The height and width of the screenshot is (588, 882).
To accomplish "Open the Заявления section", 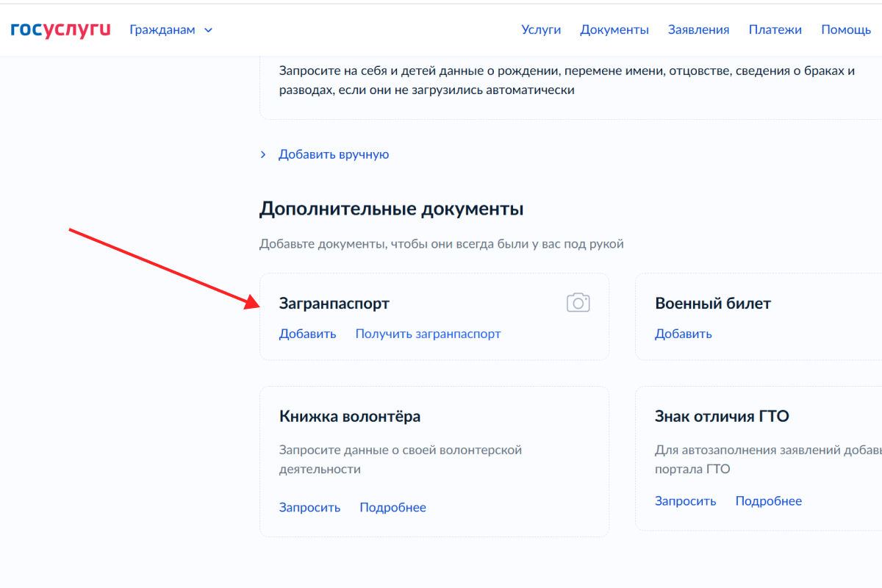I will pos(698,30).
